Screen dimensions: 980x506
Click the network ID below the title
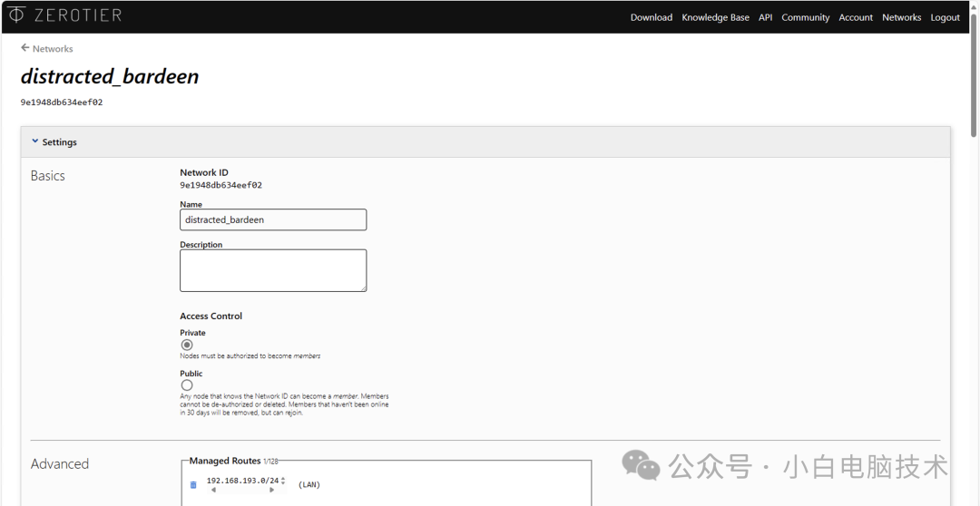[62, 102]
